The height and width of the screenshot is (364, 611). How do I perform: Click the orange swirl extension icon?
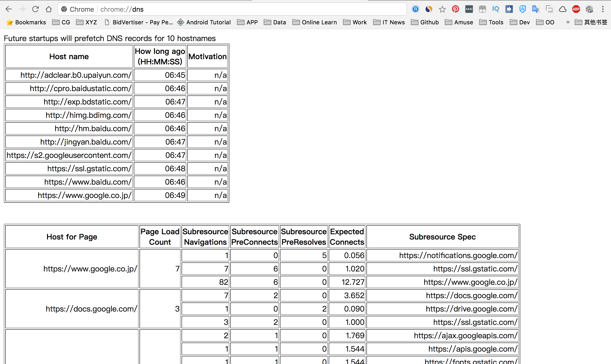[x=429, y=9]
